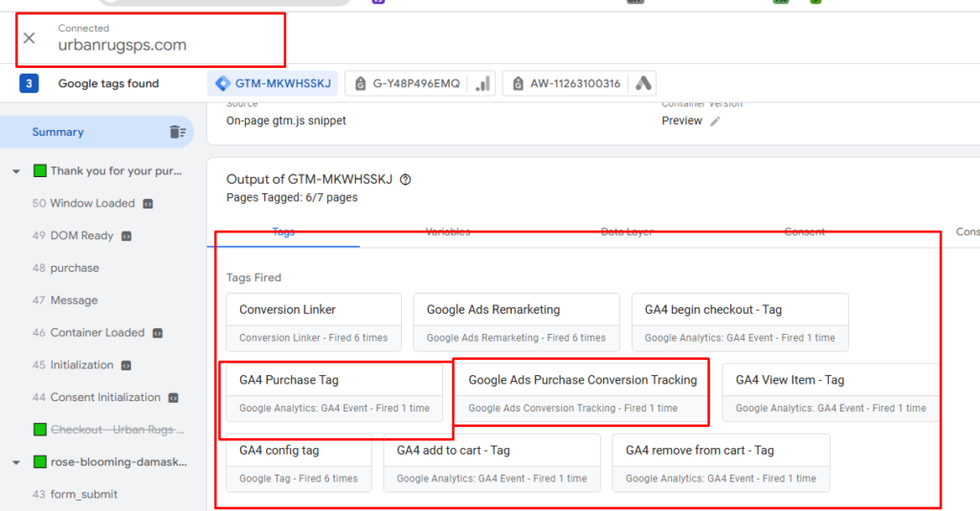The height and width of the screenshot is (511, 980).
Task: Switch to the Consent tab
Action: (804, 232)
